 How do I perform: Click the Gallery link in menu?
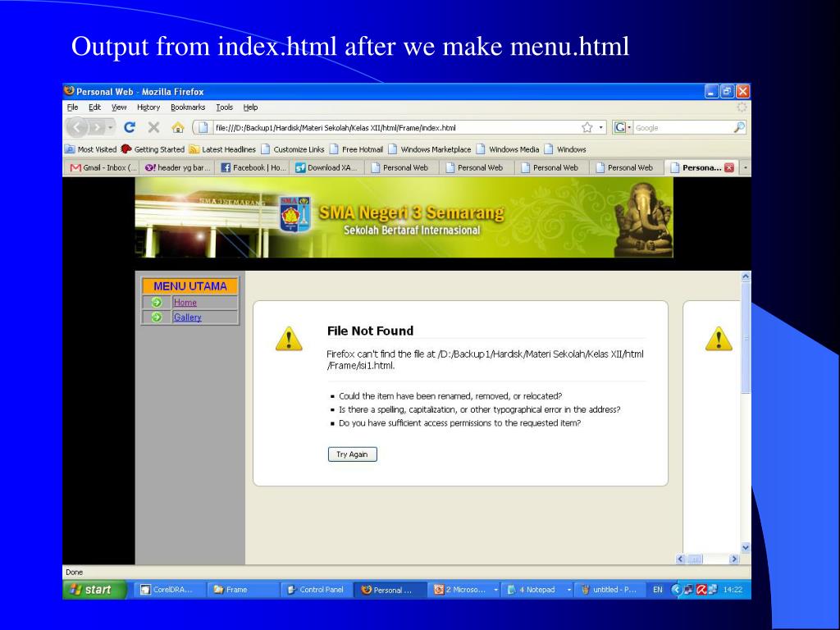point(188,317)
